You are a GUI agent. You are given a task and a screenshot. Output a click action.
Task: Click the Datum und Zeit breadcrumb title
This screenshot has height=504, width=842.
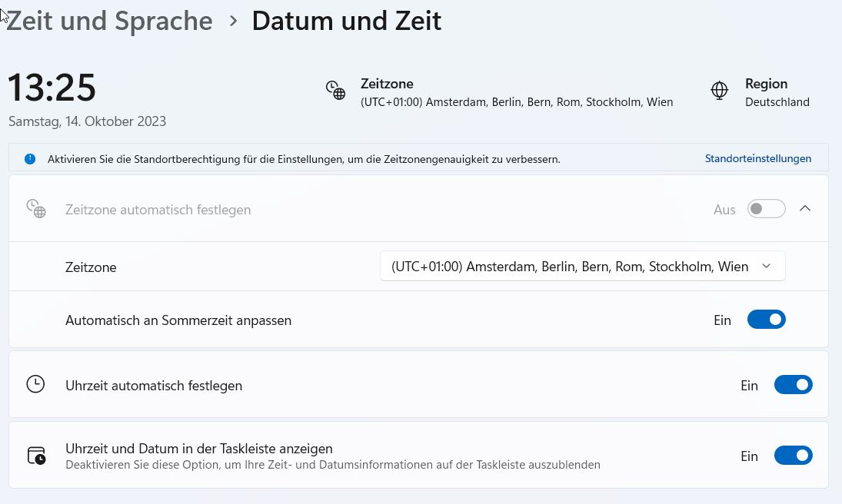tap(347, 22)
